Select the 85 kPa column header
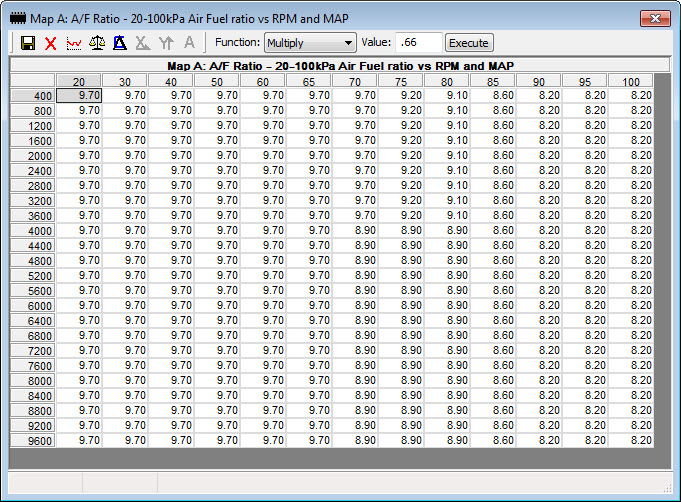This screenshot has height=502, width=681. [x=493, y=81]
